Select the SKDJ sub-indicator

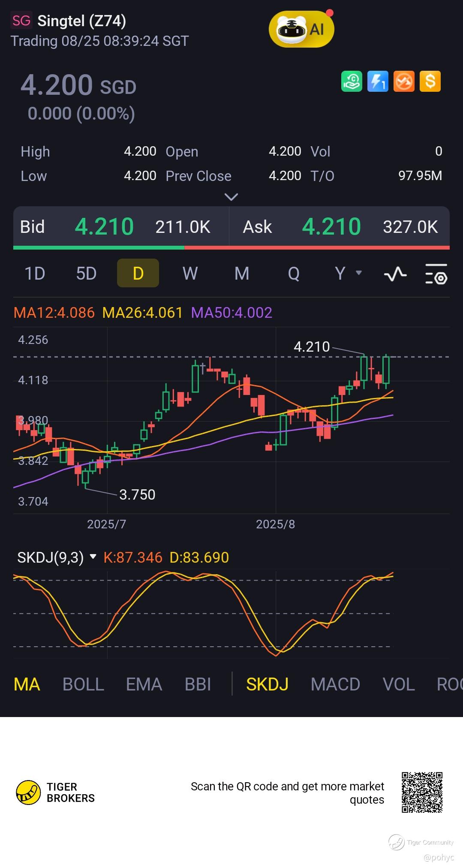tap(267, 684)
